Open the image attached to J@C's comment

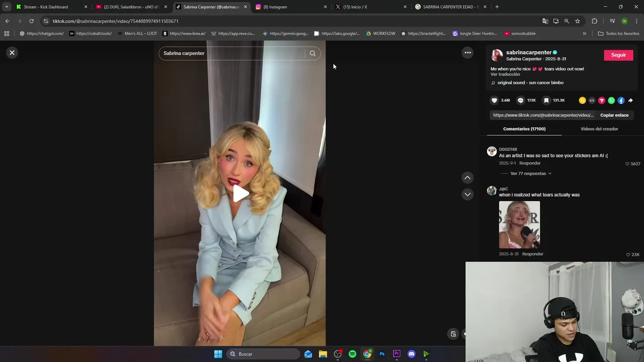click(x=519, y=225)
